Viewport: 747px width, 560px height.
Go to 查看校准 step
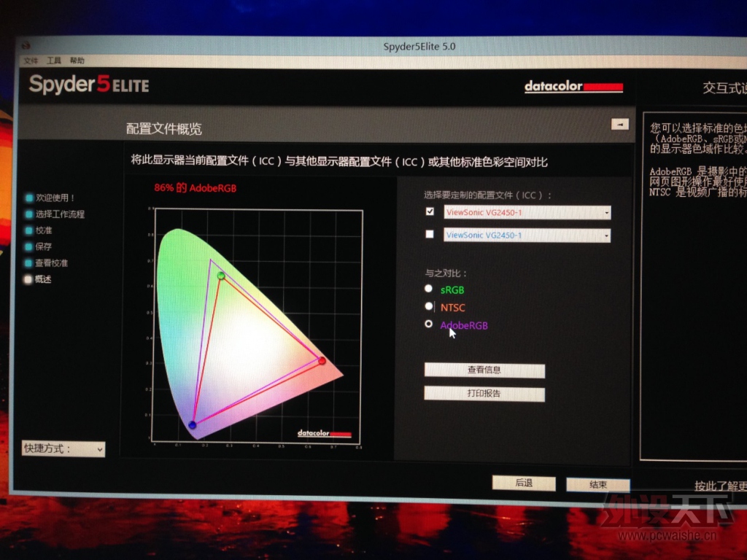[52, 262]
